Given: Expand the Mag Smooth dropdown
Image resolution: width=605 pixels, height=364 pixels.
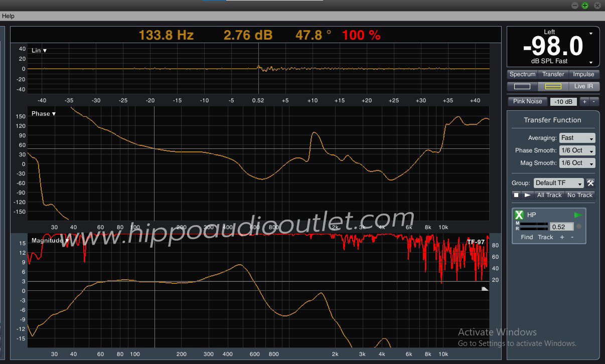Looking at the screenshot, I should 577,163.
